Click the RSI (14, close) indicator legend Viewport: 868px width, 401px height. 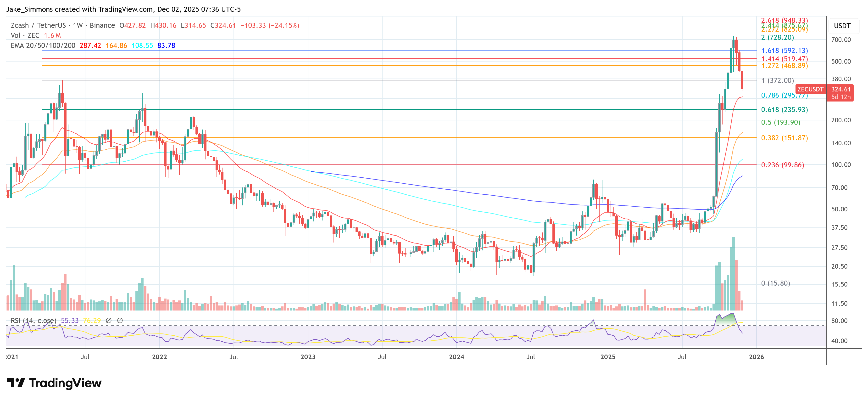coord(33,320)
